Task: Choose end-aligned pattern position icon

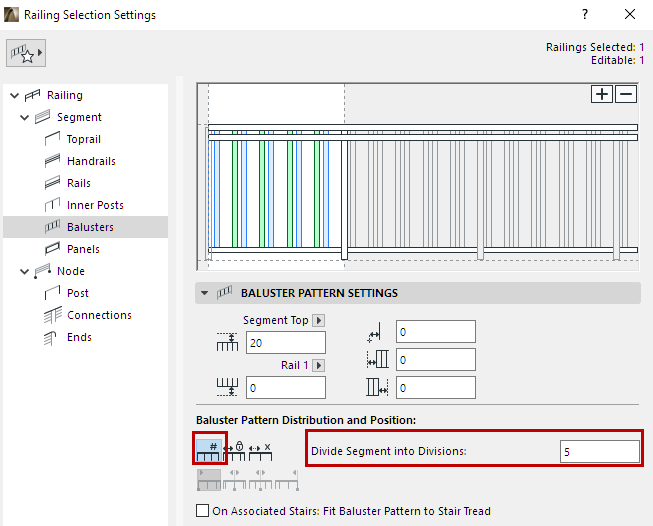Action: (x=287, y=480)
